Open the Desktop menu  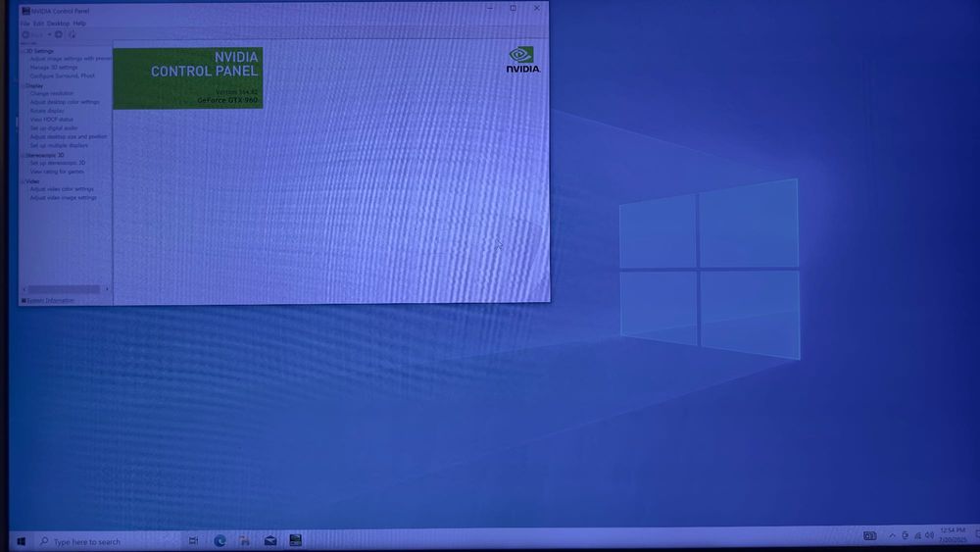58,24
